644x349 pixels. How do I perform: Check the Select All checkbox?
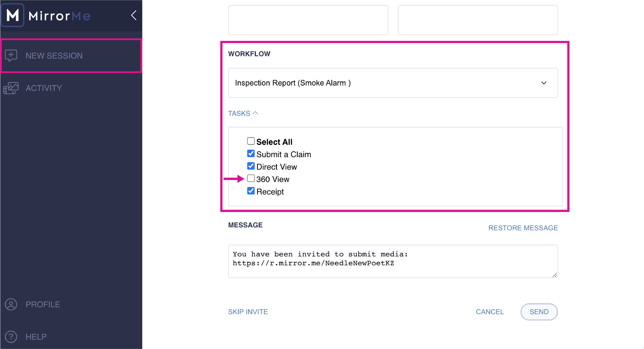pyautogui.click(x=251, y=141)
